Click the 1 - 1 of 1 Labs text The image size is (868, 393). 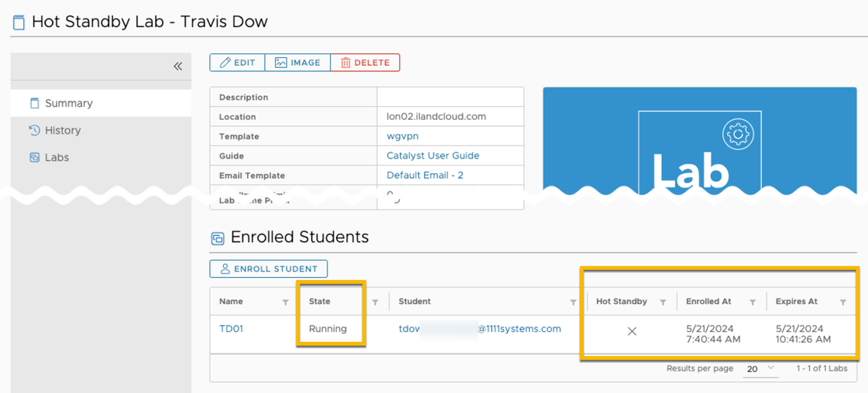[x=822, y=368]
